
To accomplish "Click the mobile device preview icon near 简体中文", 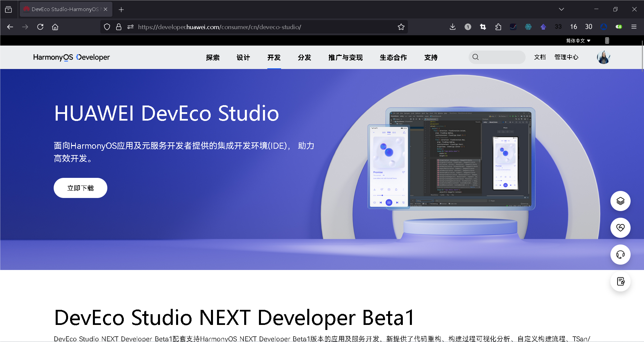I will pyautogui.click(x=607, y=40).
